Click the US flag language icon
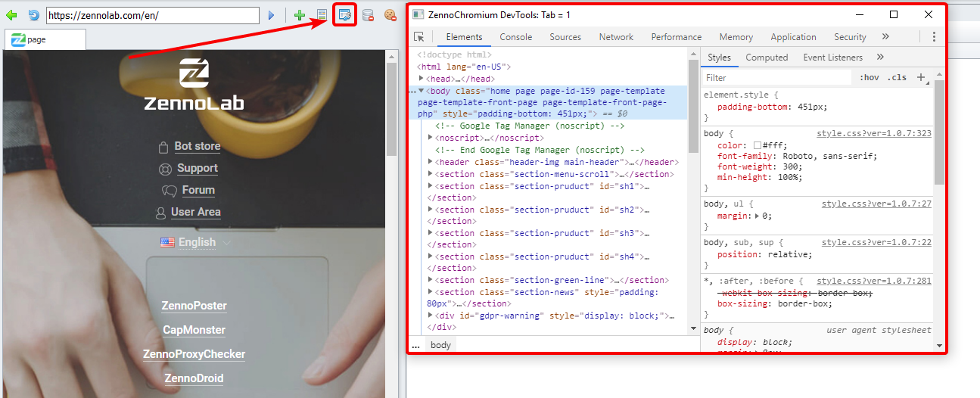Image resolution: width=980 pixels, height=398 pixels. [167, 242]
